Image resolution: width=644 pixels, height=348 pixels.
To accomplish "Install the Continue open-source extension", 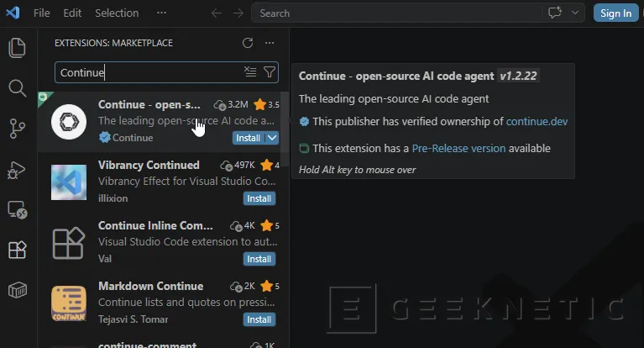I will coord(249,138).
